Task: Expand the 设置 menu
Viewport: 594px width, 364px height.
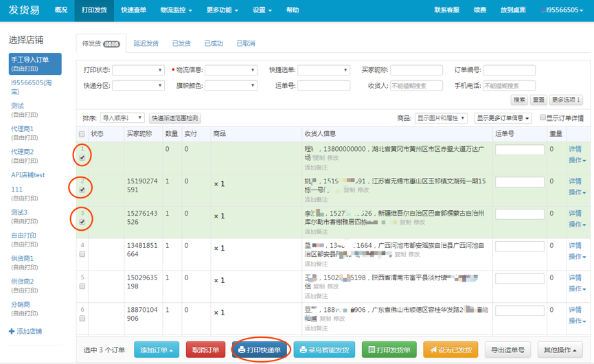Action: [262, 10]
